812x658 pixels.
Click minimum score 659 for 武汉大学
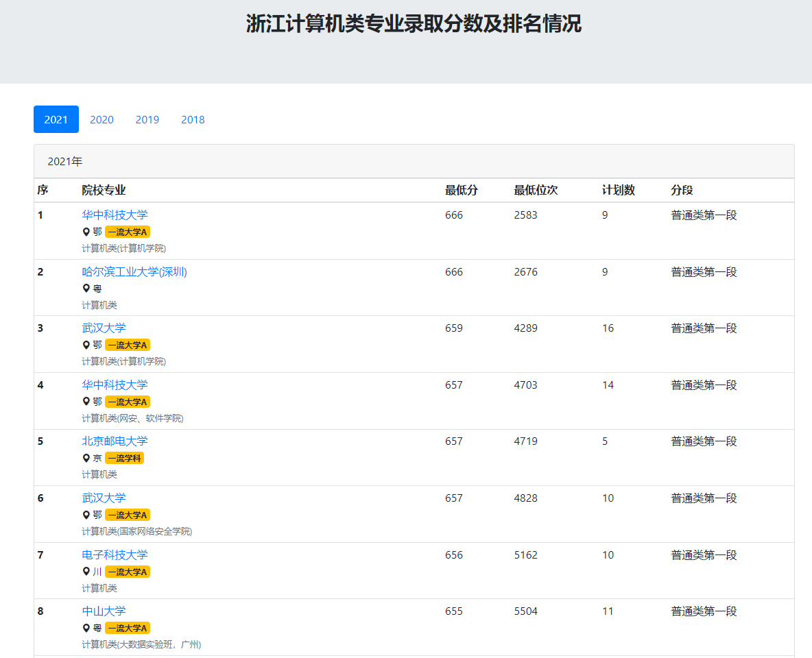pos(453,328)
